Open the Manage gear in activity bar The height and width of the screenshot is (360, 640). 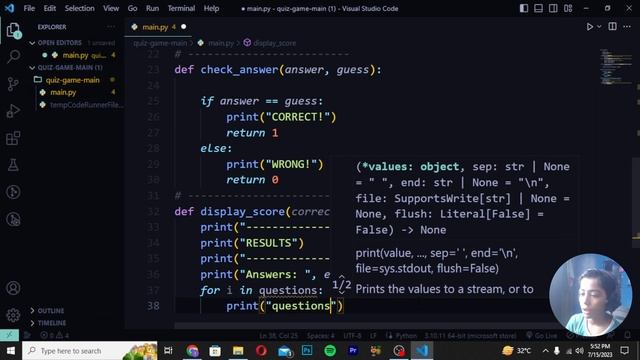[13, 315]
